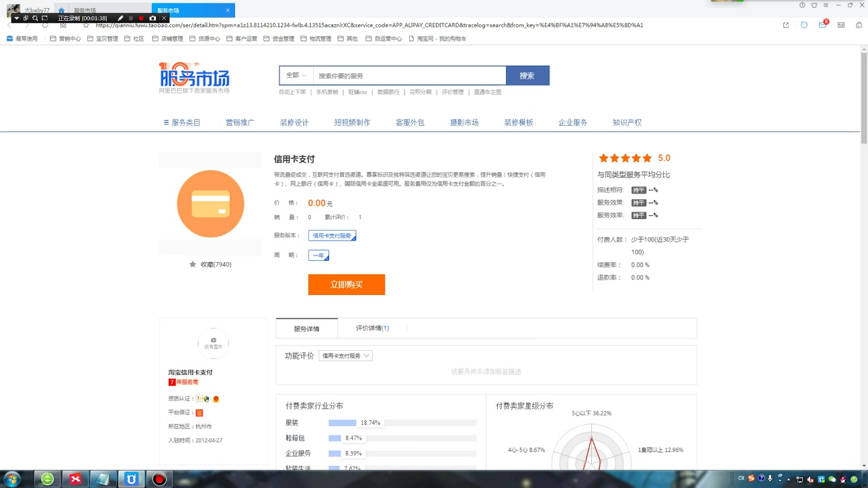Open the recorder's dropdown arrow menu
This screenshot has height=488, width=868.
pos(17,18)
